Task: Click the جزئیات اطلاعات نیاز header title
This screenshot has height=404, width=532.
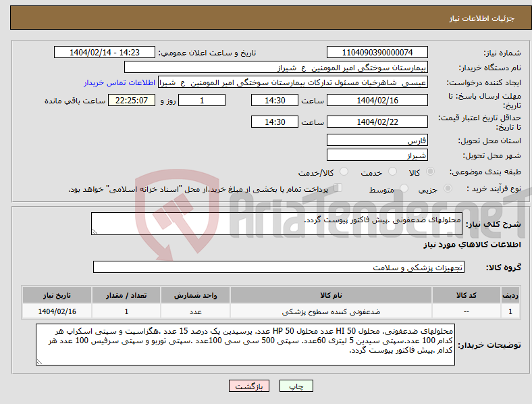Action: [x=482, y=18]
